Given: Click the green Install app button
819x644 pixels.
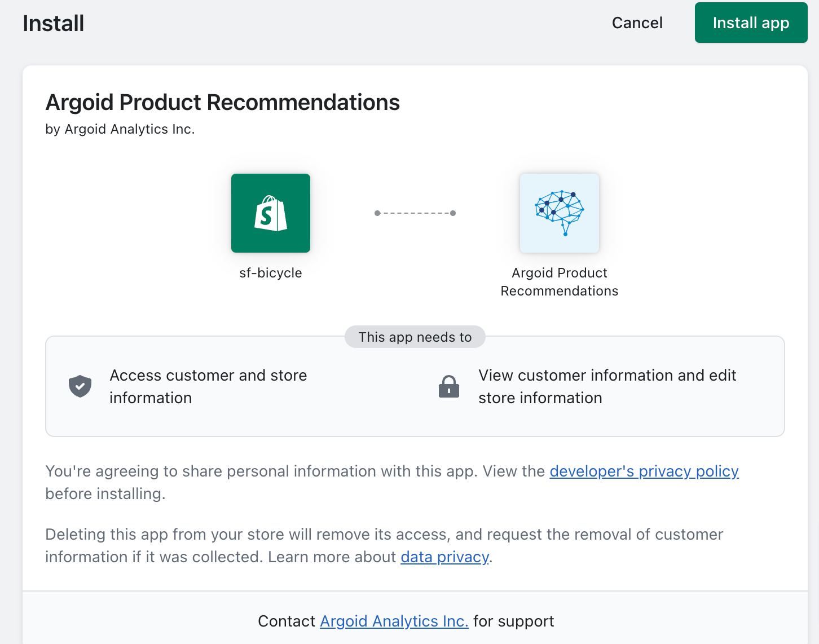Looking at the screenshot, I should [x=751, y=23].
